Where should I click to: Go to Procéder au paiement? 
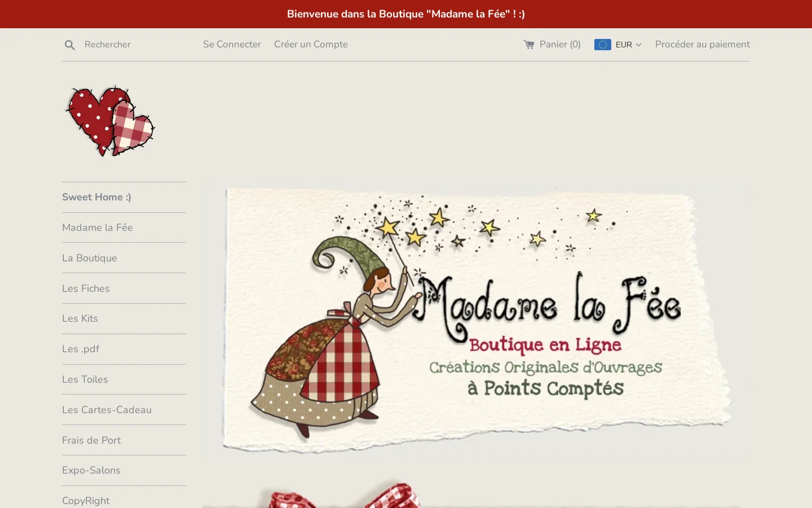(703, 45)
